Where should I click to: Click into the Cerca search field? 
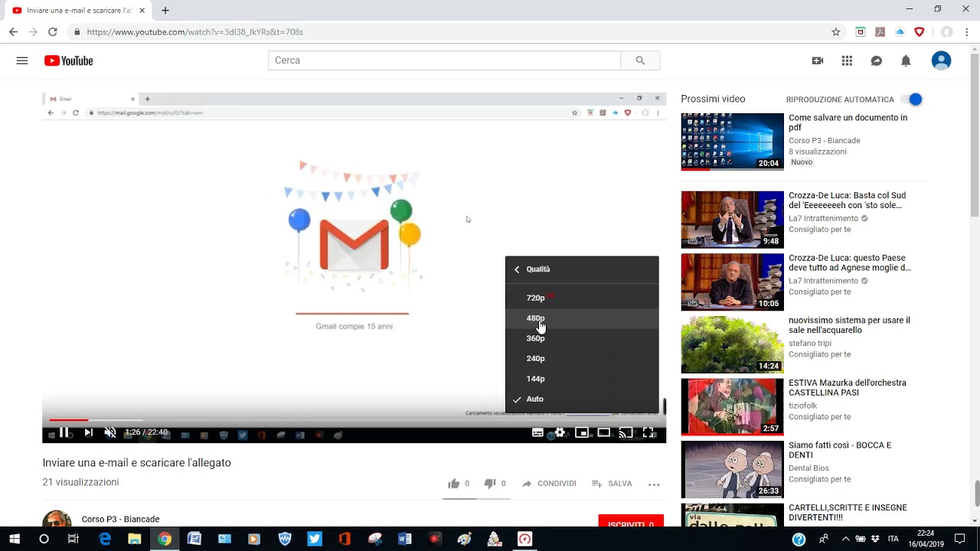tap(444, 60)
